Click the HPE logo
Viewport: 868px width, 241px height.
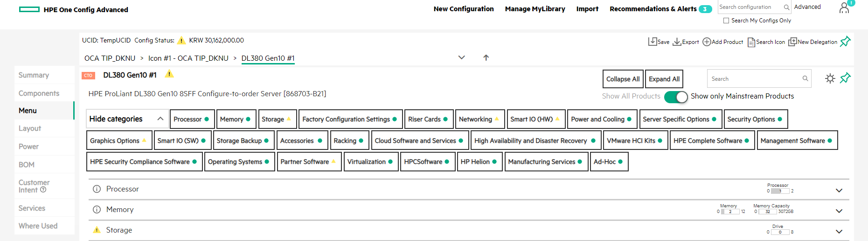(29, 9)
